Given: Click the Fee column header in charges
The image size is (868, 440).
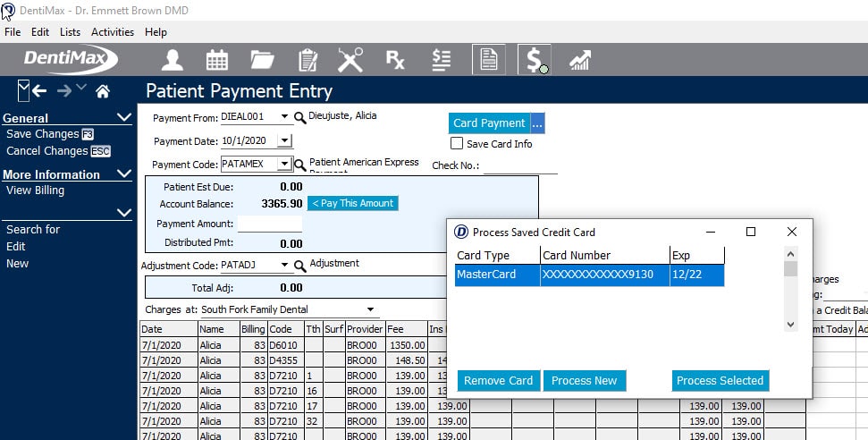Looking at the screenshot, I should pos(407,329).
